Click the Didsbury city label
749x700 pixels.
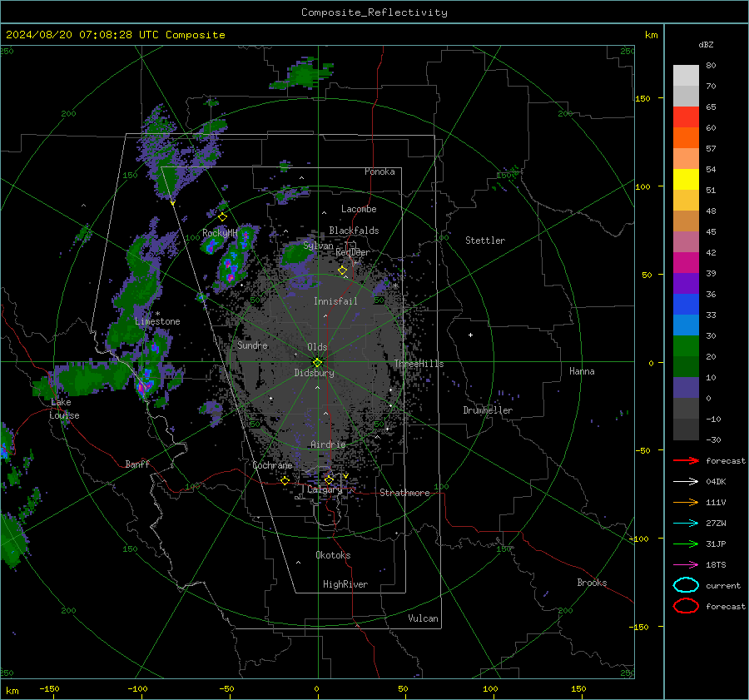(x=314, y=373)
